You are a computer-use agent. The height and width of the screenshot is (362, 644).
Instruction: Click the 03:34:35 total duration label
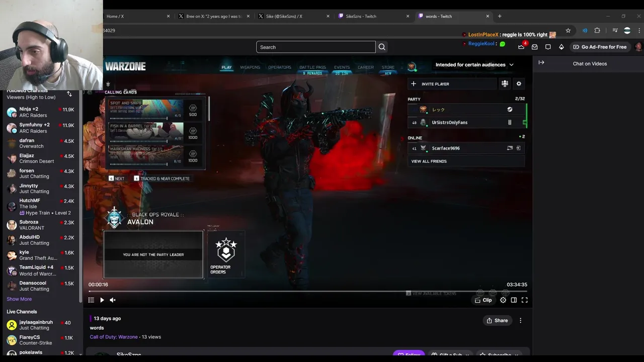pyautogui.click(x=517, y=285)
